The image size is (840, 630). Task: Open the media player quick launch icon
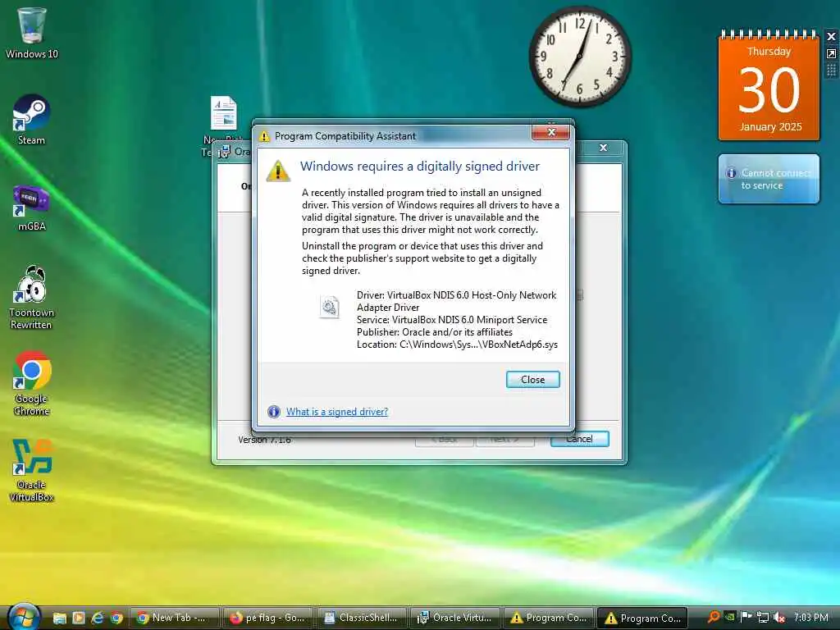click(x=78, y=618)
